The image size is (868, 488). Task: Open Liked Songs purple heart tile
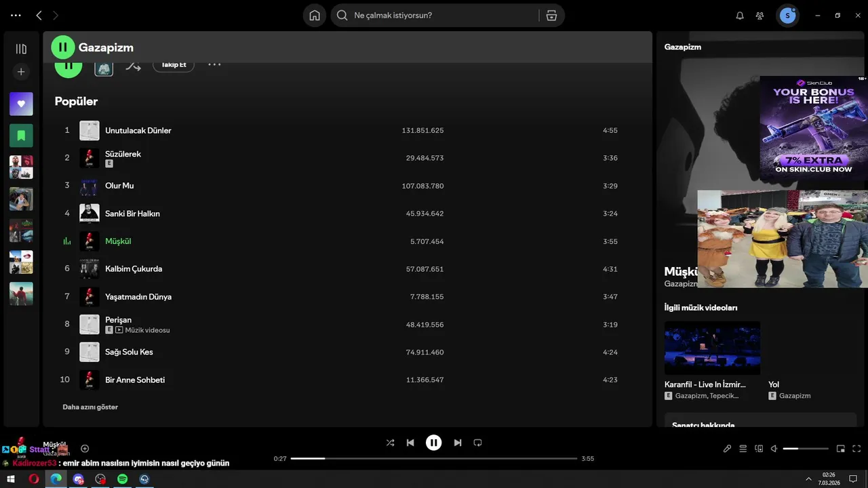pos(21,104)
